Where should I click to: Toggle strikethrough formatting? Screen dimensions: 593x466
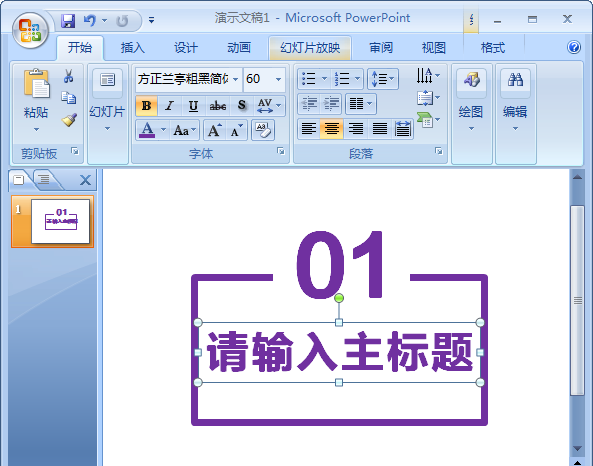[x=217, y=106]
